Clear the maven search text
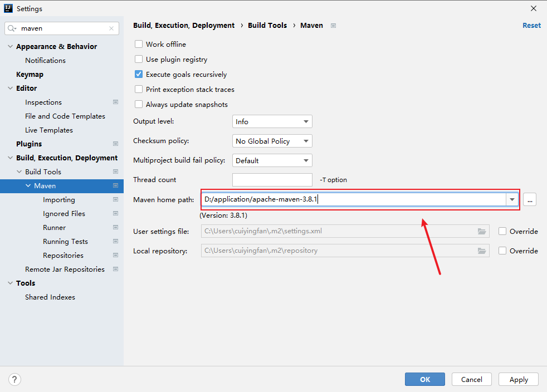 coord(111,28)
